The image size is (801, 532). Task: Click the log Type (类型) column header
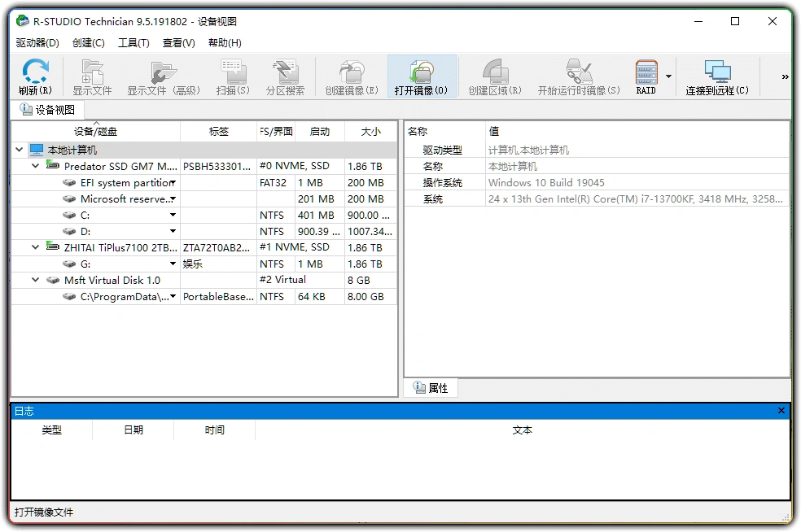click(x=51, y=430)
